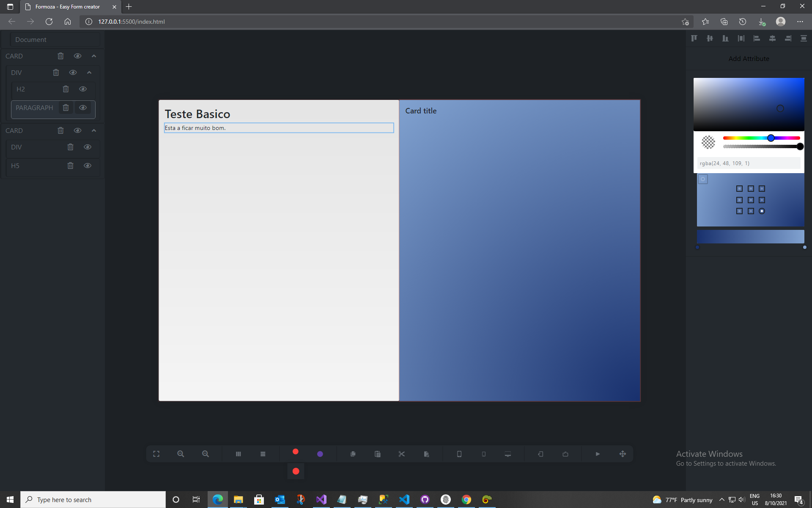Click the scissors cut icon
812x508 pixels.
[402, 454]
